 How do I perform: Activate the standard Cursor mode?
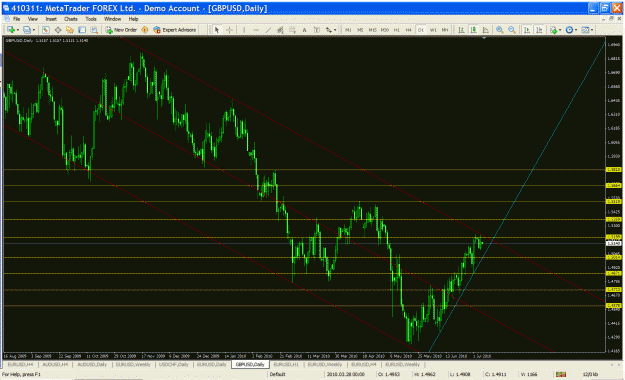(217, 30)
